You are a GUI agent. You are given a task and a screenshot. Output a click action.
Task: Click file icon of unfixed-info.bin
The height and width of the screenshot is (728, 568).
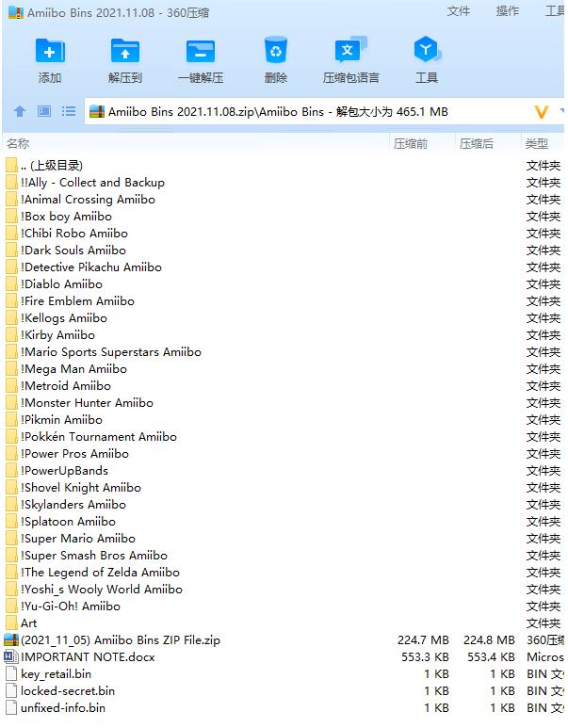11,708
